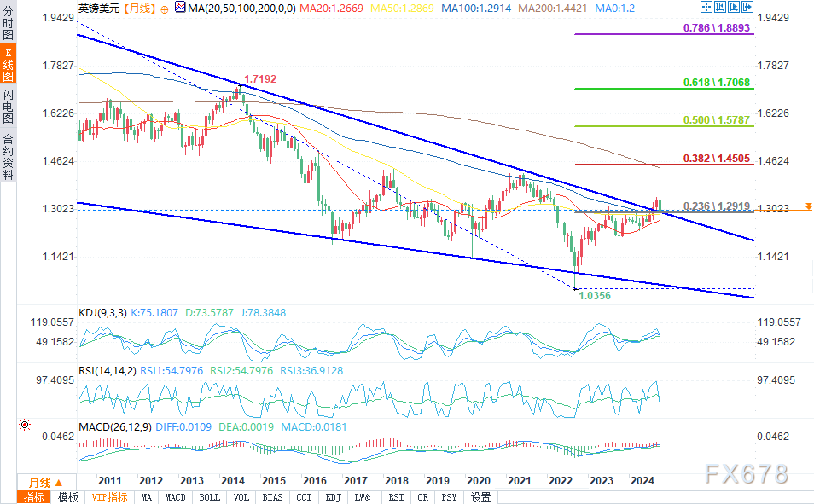Viewport: 814px width, 504px height.
Task: Click the 2020 year marker on time axis
Action: pyautogui.click(x=478, y=481)
